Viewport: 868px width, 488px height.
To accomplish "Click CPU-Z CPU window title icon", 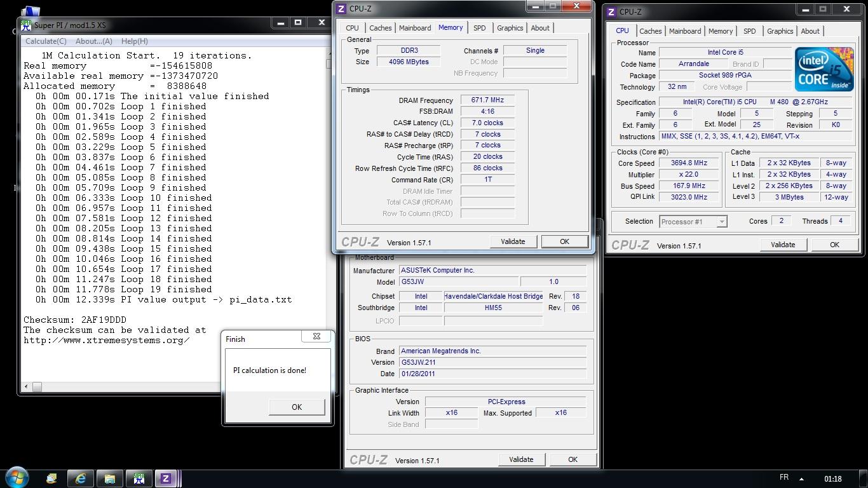I will [611, 11].
